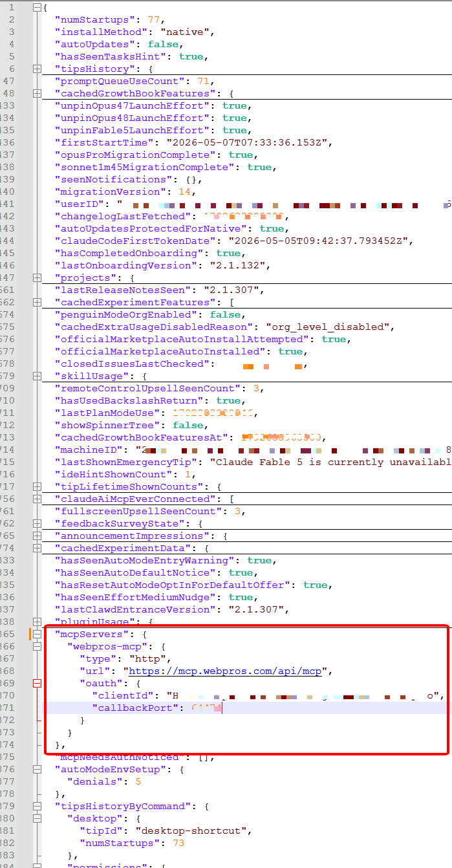The height and width of the screenshot is (868, 452).
Task: Expand the cachedGrowthBookFeatures fold marker
Action: click(x=37, y=93)
